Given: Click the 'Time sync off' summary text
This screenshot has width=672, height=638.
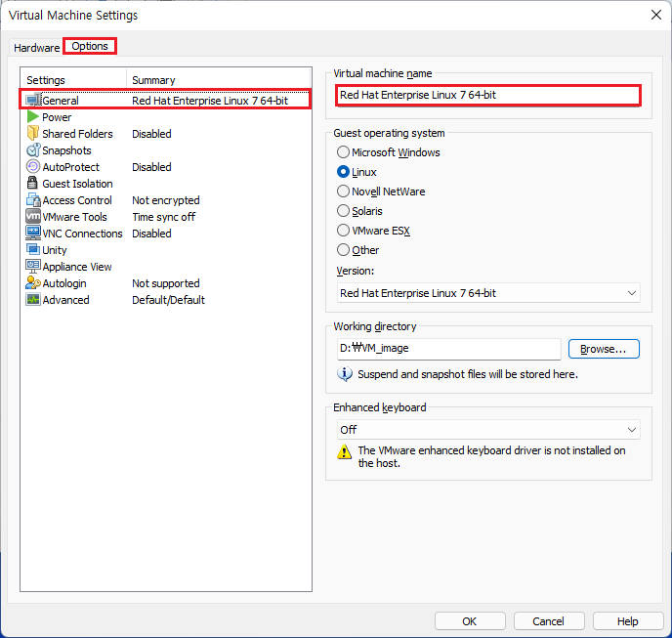Looking at the screenshot, I should tap(164, 217).
